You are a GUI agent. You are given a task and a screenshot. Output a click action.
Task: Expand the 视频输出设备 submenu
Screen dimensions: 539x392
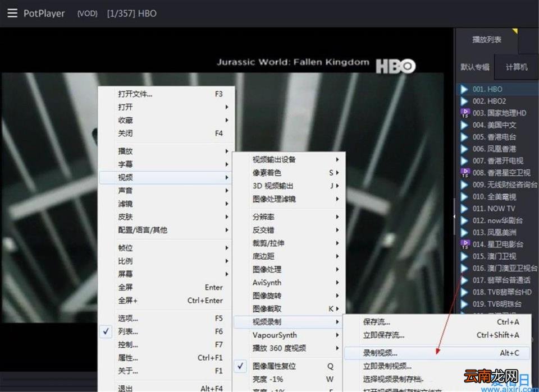point(289,159)
